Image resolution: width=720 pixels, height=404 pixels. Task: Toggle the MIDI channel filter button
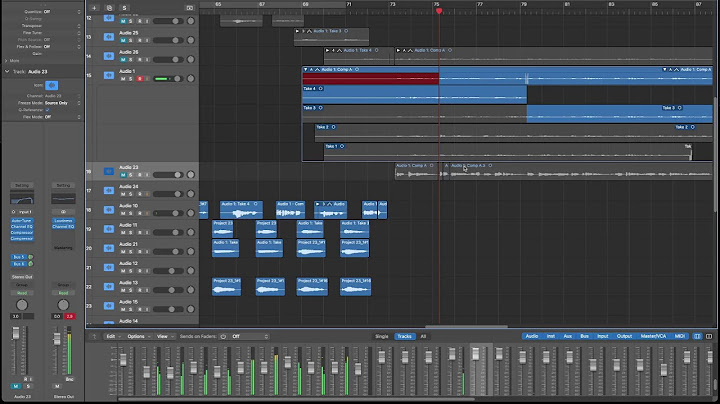[x=680, y=337]
